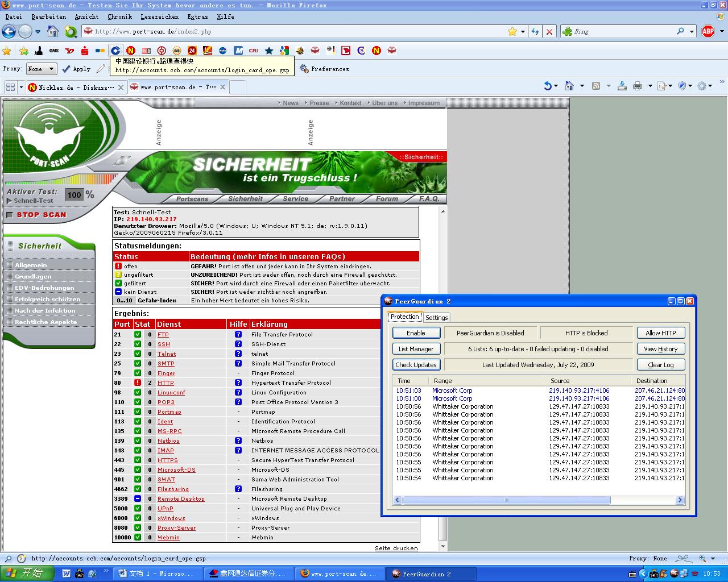Screen dimensions: 728x582
Task: Open the search engine dropdown after Bing box
Action: (692, 32)
